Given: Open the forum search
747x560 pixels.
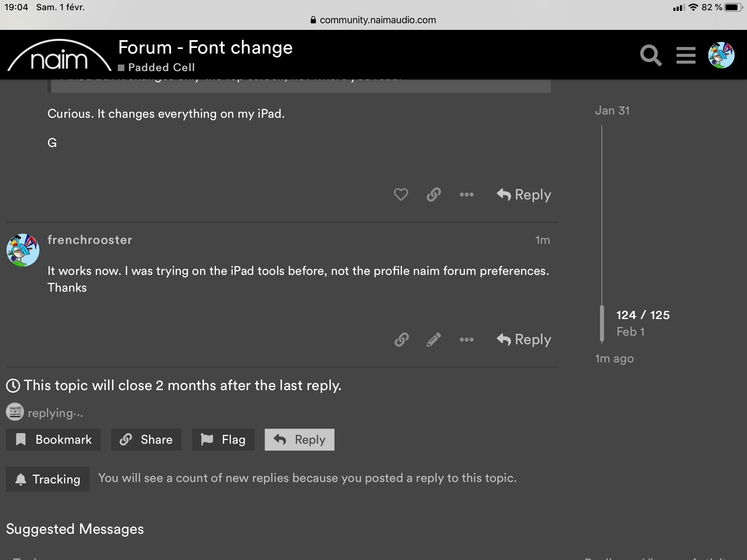Looking at the screenshot, I should pos(651,55).
